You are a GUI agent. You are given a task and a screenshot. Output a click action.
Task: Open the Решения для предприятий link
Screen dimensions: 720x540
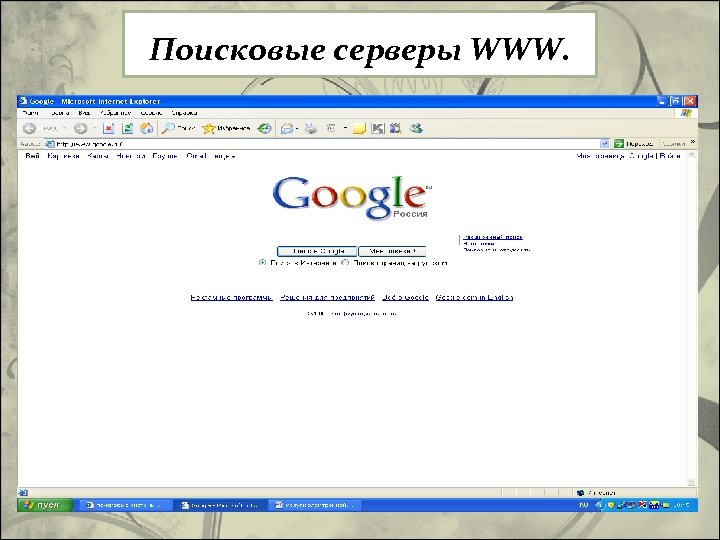[x=327, y=298]
